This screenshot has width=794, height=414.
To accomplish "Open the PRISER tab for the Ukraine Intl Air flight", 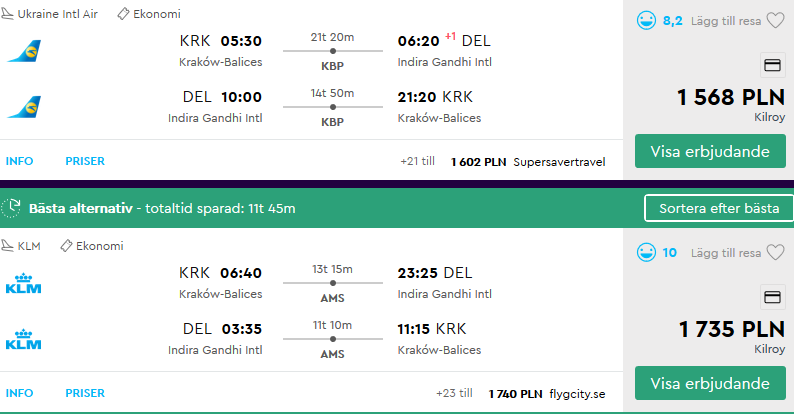I will click(x=85, y=161).
